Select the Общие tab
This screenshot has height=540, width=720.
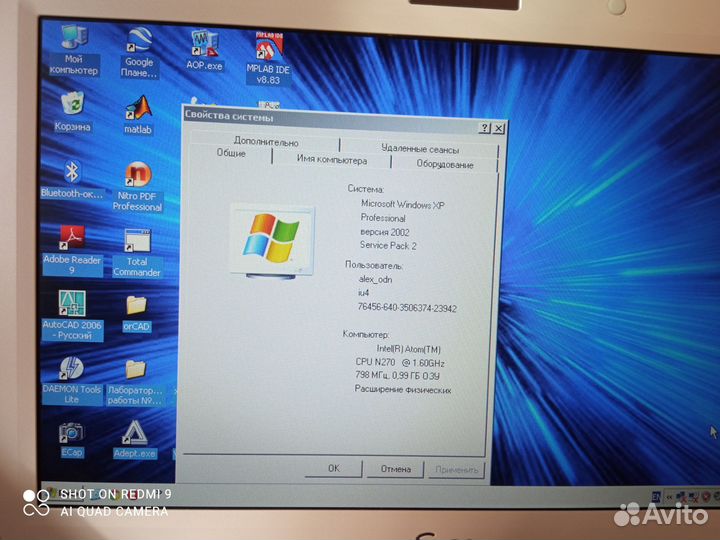pyautogui.click(x=231, y=153)
